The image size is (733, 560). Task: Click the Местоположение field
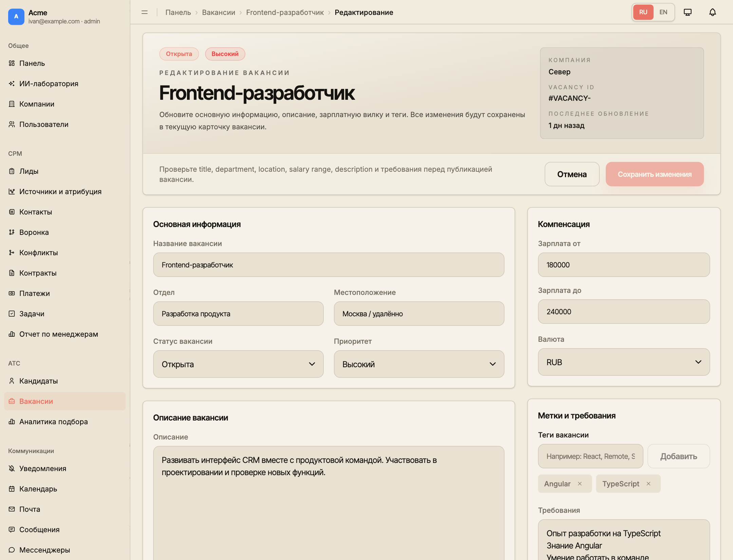tap(419, 314)
